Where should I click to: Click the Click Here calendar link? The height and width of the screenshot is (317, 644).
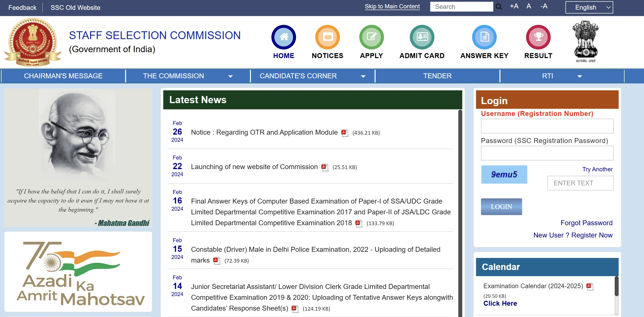pyautogui.click(x=500, y=303)
